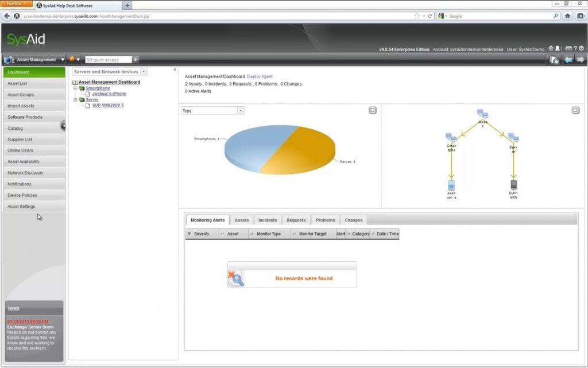Click the logout power icon

coord(582,49)
